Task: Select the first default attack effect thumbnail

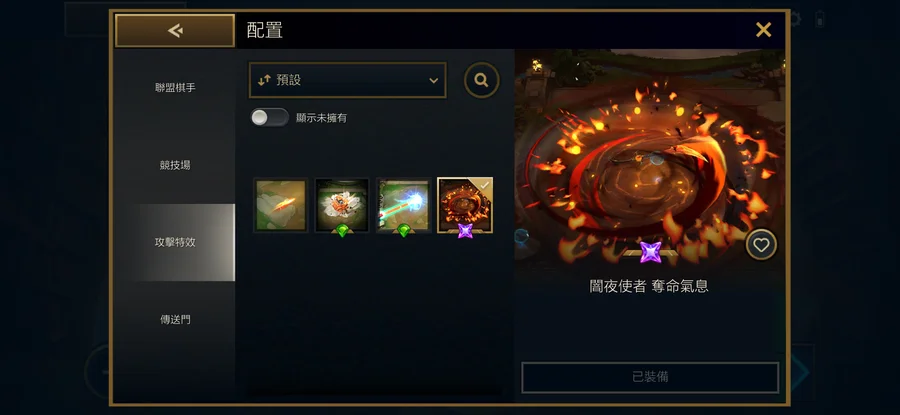Action: 281,205
